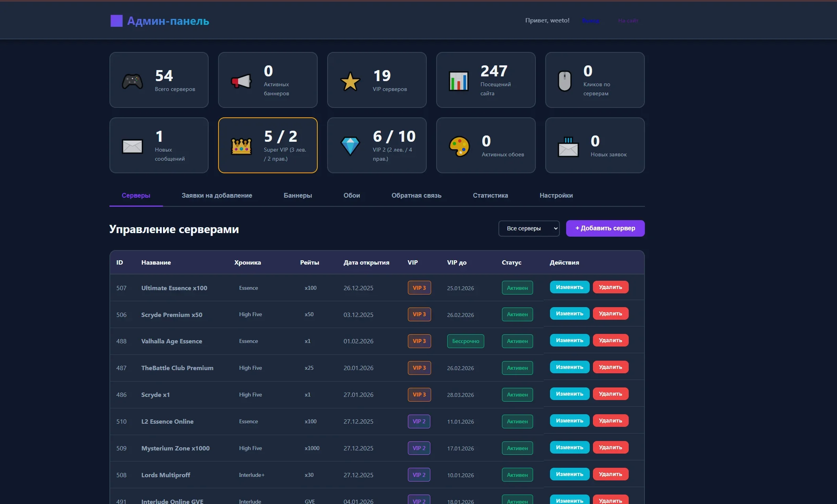
Task: Click the crown icon in Super VIP card
Action: [x=241, y=146]
